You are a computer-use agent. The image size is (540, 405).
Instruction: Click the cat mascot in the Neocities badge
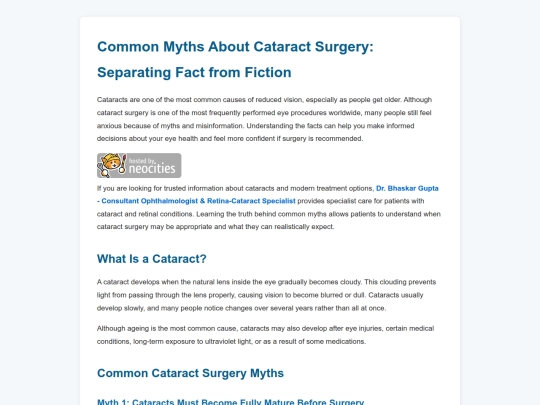click(112, 165)
